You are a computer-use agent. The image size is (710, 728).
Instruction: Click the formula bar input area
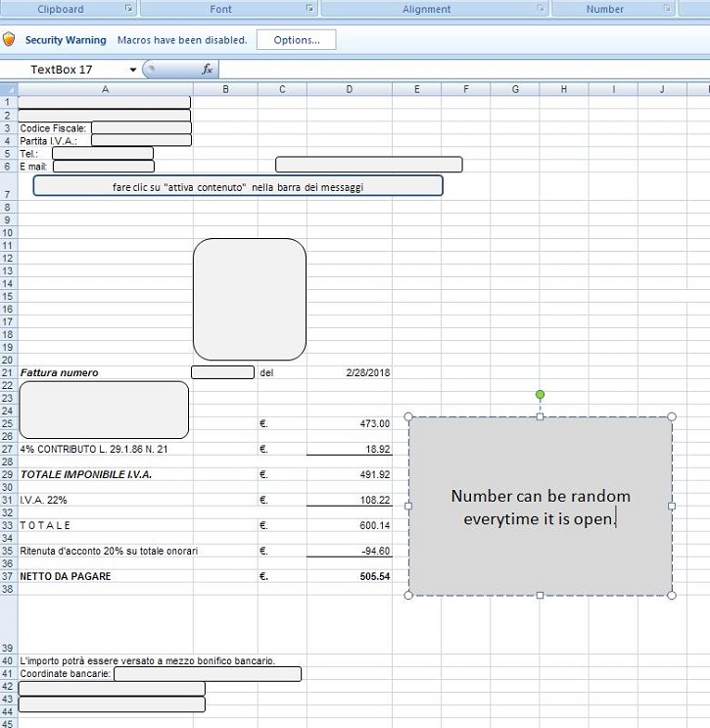[x=460, y=70]
